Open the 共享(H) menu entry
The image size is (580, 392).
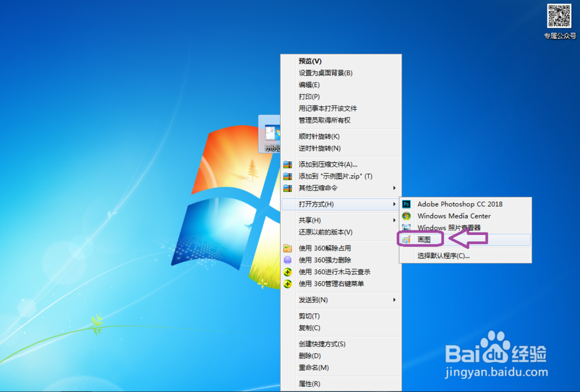coord(340,220)
